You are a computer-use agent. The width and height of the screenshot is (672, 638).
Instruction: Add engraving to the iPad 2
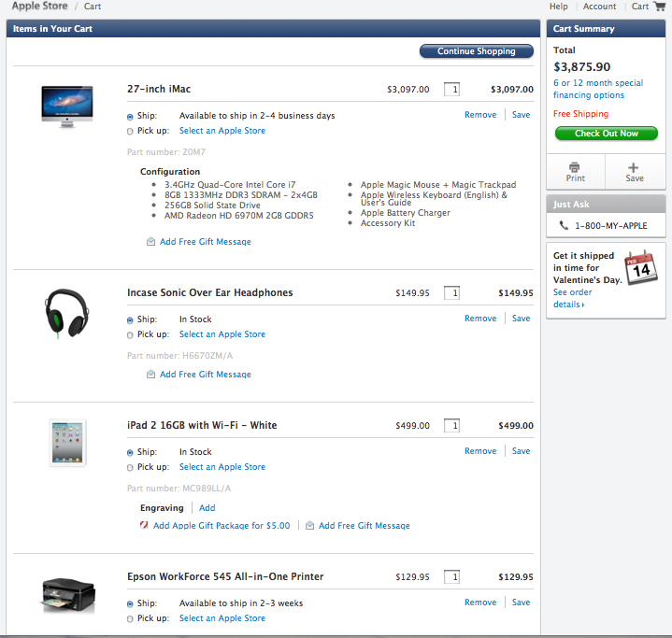(207, 508)
